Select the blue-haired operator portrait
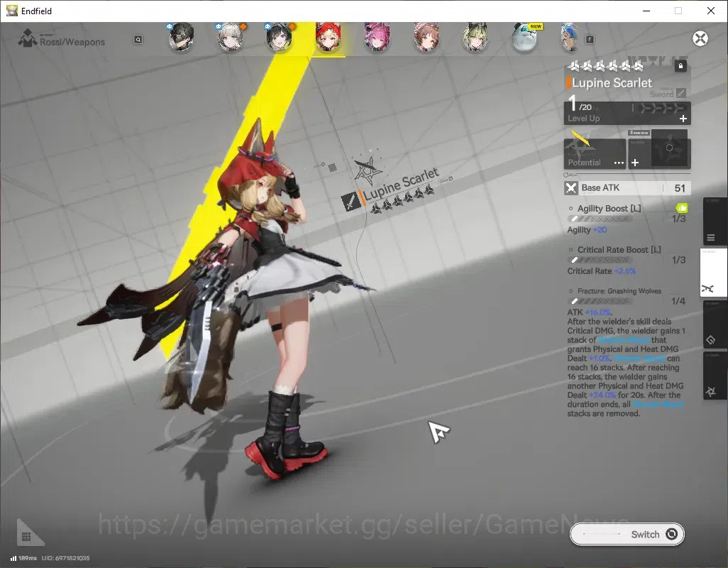Image resolution: width=728 pixels, height=568 pixels. click(570, 37)
